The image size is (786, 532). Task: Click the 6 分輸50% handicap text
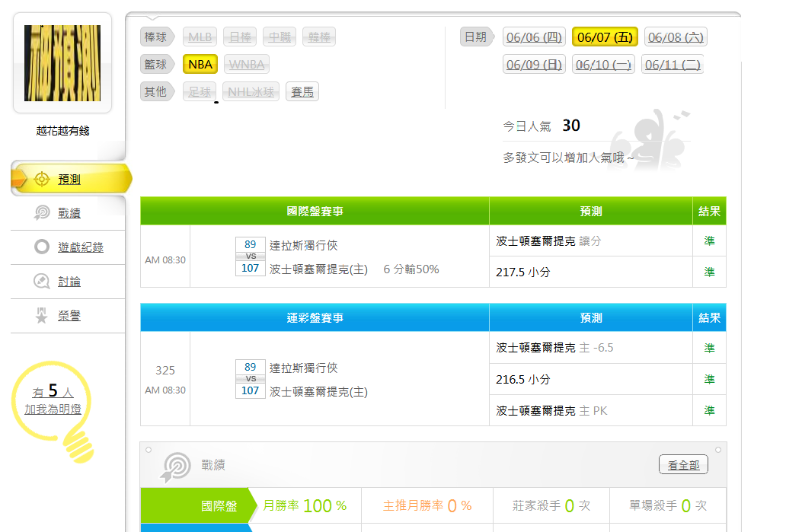click(x=411, y=269)
